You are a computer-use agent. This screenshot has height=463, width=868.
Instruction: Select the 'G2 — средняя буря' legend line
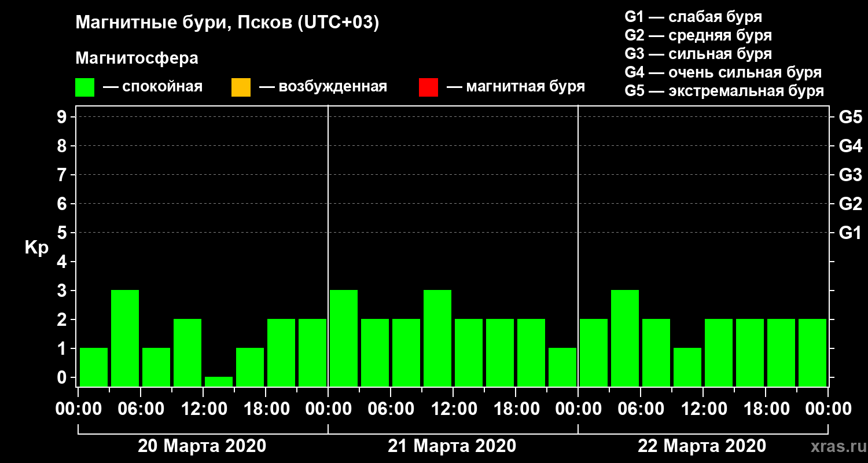tap(698, 35)
